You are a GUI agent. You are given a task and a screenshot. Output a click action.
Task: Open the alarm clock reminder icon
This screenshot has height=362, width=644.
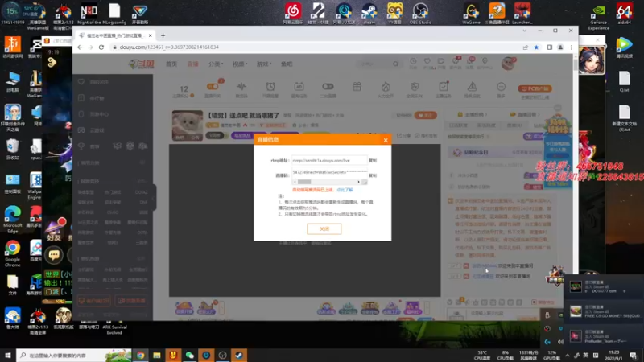[270, 87]
